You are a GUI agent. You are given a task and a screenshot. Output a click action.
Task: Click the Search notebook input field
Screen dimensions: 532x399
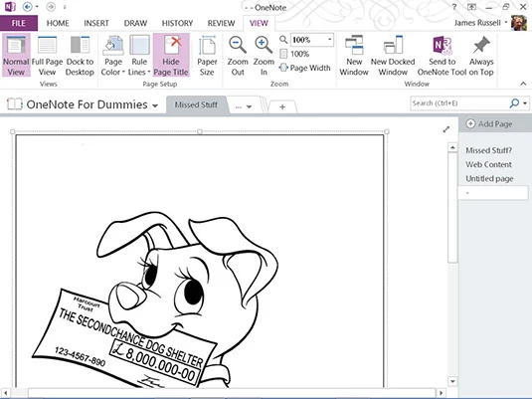[459, 103]
